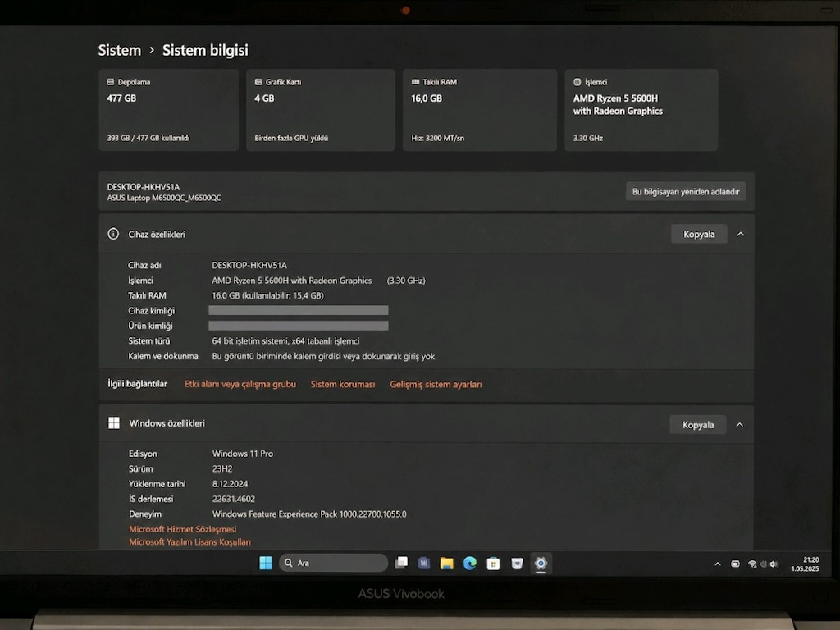Select the Hız: 3200 MT/sn text
The width and height of the screenshot is (840, 630).
point(438,138)
